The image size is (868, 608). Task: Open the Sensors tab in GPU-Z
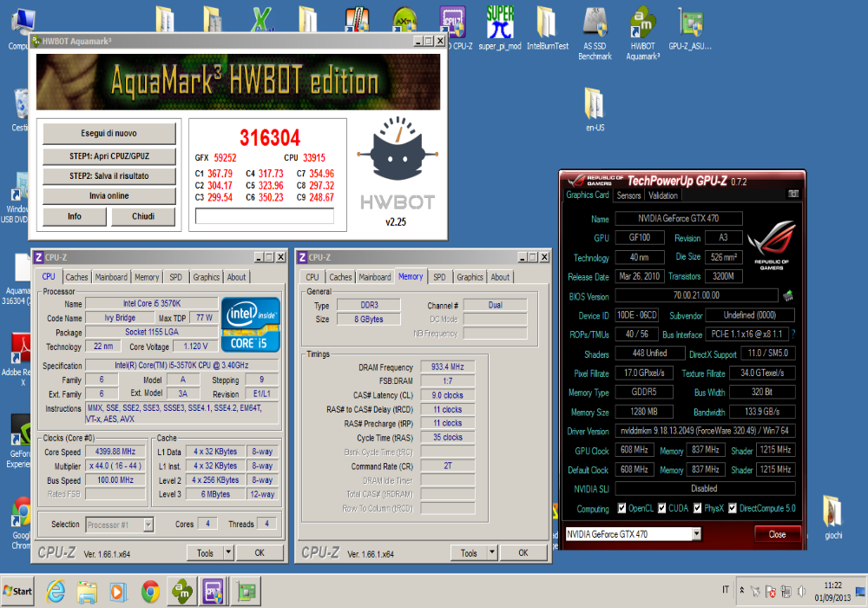[628, 195]
